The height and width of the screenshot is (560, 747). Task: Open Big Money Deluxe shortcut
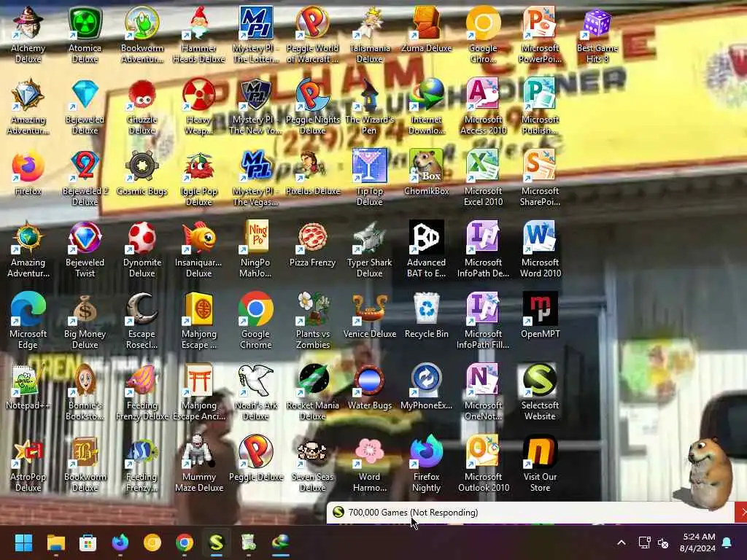(x=85, y=321)
